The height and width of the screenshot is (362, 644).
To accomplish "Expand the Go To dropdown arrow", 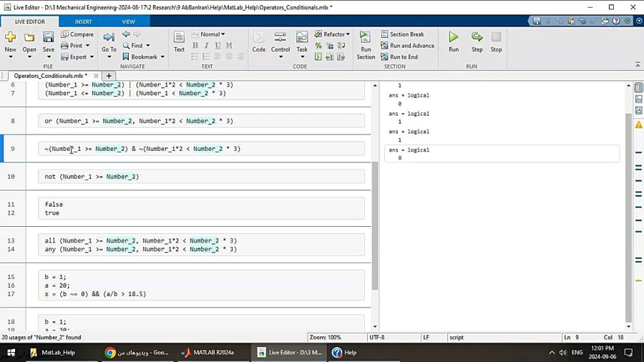I will pos(109,57).
